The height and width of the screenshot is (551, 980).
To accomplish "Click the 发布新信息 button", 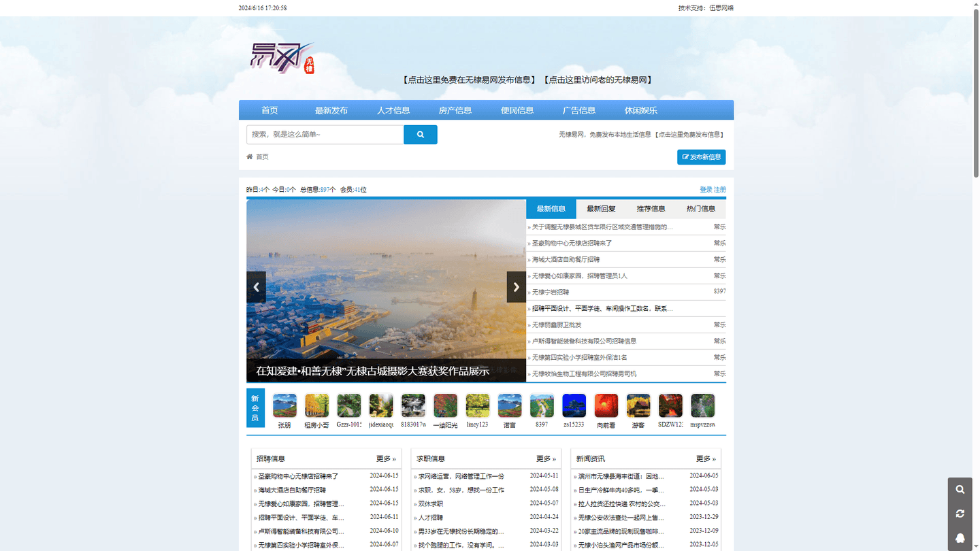I will 701,157.
